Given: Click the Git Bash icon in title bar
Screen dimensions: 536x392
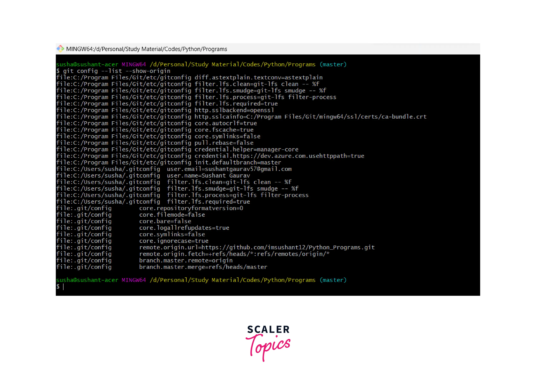Looking at the screenshot, I should [60, 49].
